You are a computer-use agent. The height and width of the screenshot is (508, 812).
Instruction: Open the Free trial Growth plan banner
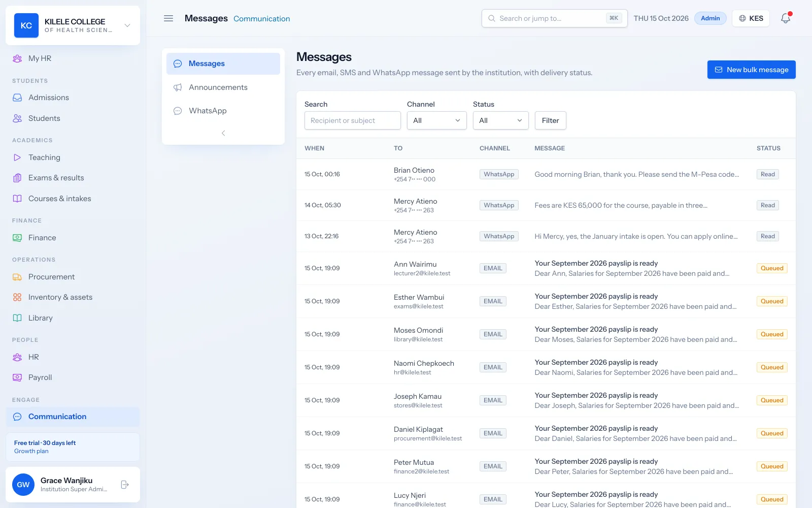(73, 447)
